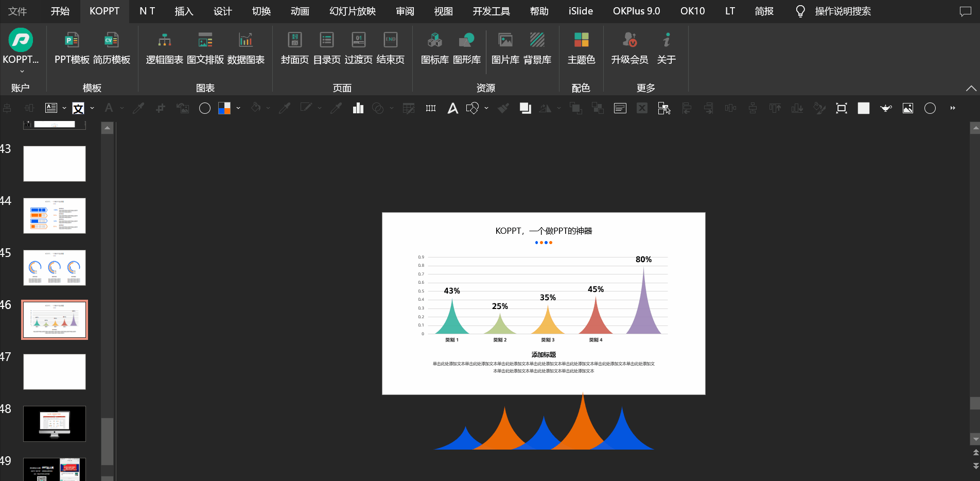Expand the text box dropdown arrow
The image size is (980, 481).
click(64, 108)
